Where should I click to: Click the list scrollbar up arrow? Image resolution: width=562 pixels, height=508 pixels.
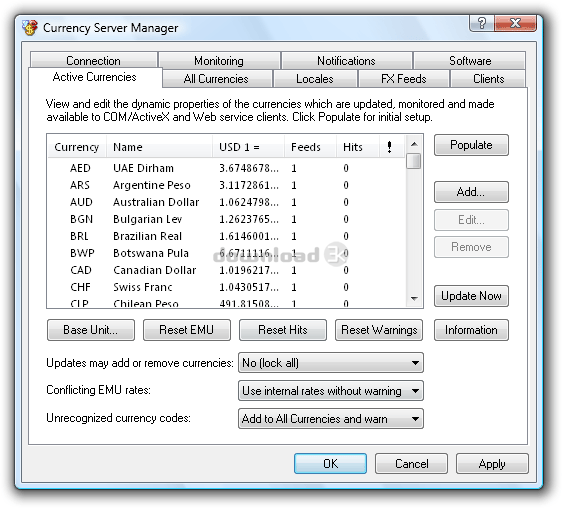pyautogui.click(x=414, y=144)
